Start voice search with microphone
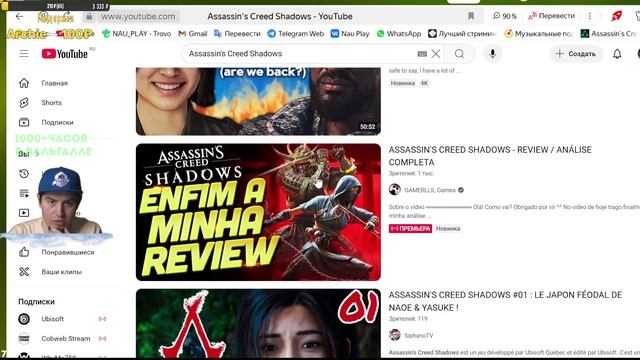This screenshot has height=360, width=640. coord(492,53)
